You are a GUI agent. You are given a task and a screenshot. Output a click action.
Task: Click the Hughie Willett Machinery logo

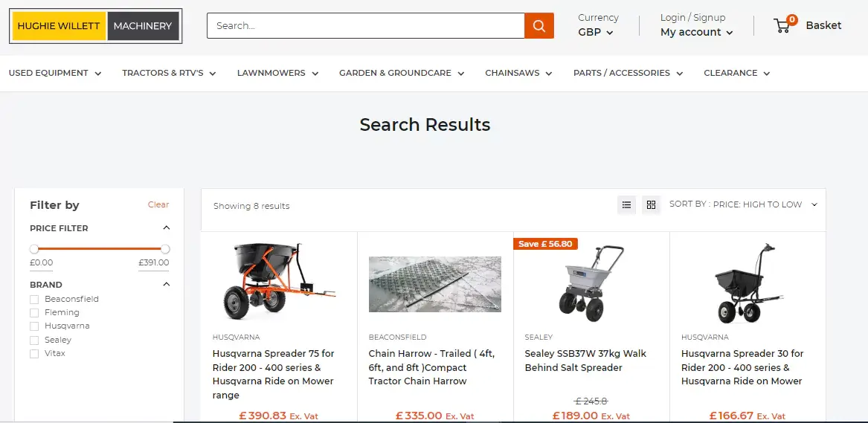pos(96,26)
